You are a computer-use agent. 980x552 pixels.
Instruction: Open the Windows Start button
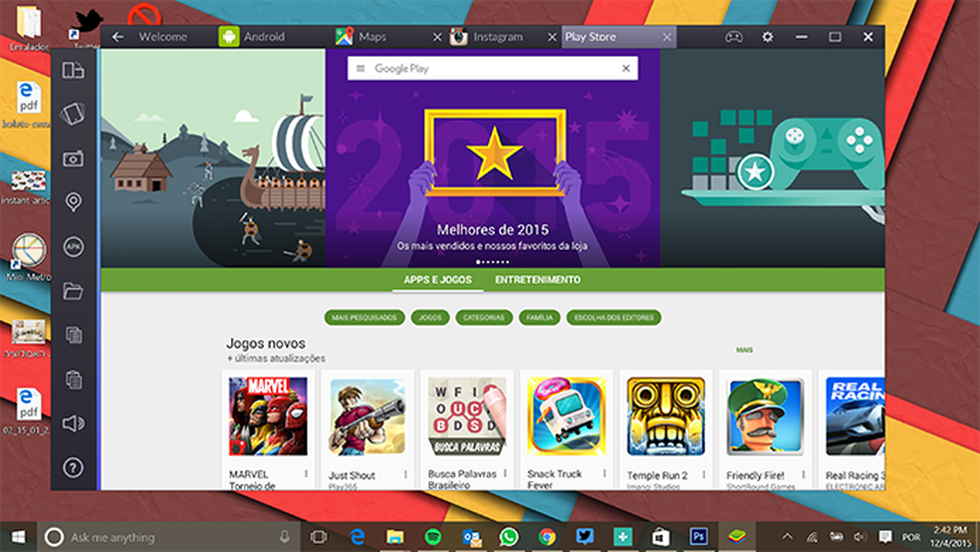coord(18,537)
